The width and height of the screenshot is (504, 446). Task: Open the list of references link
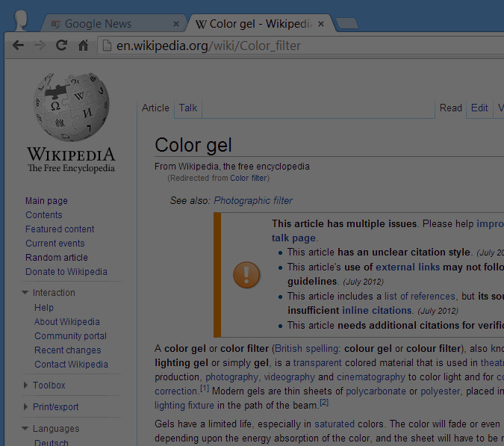point(420,296)
